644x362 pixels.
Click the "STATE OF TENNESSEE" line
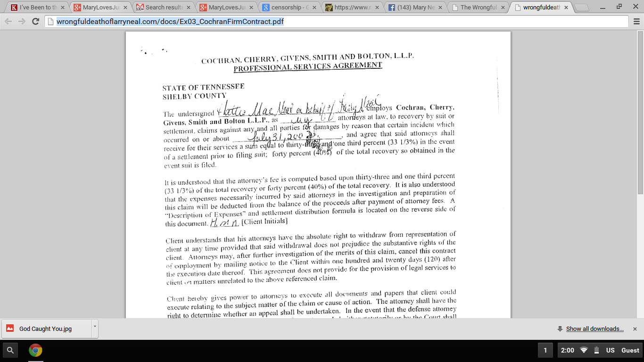click(x=203, y=88)
